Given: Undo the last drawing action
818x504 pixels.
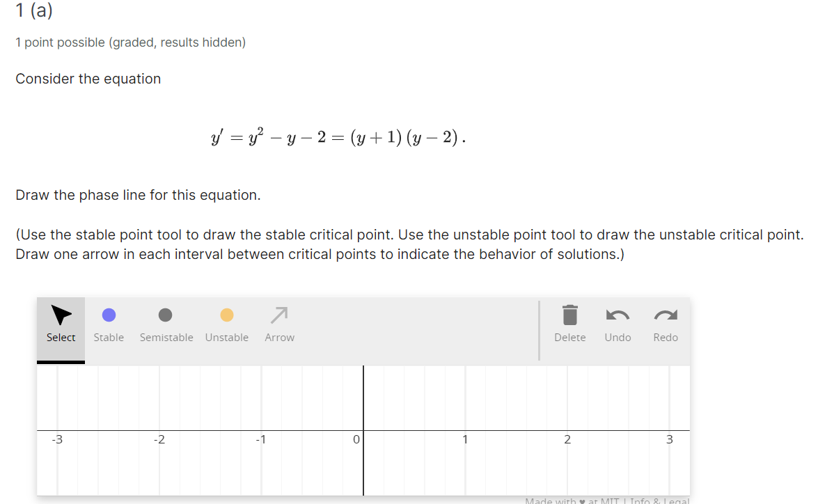Looking at the screenshot, I should click(x=618, y=324).
